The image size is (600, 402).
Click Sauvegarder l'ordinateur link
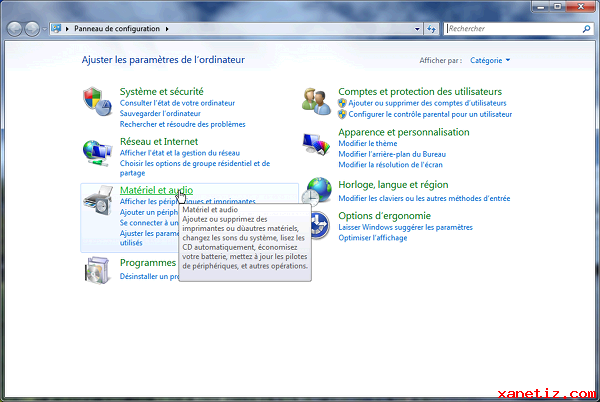point(160,113)
